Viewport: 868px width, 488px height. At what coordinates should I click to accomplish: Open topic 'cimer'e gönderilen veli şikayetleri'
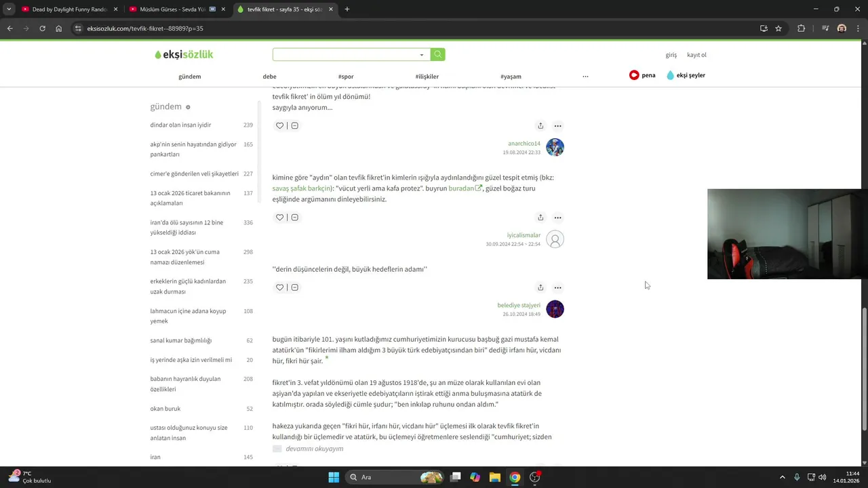[x=201, y=174]
